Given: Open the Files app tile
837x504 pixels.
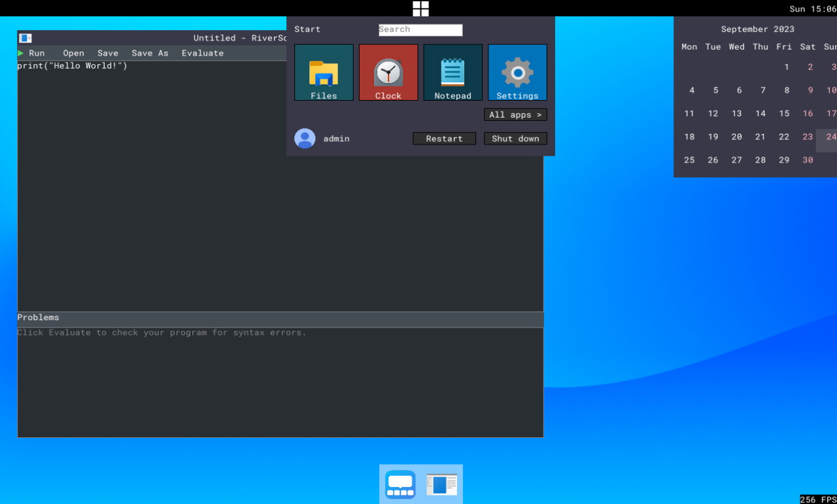Looking at the screenshot, I should (324, 72).
